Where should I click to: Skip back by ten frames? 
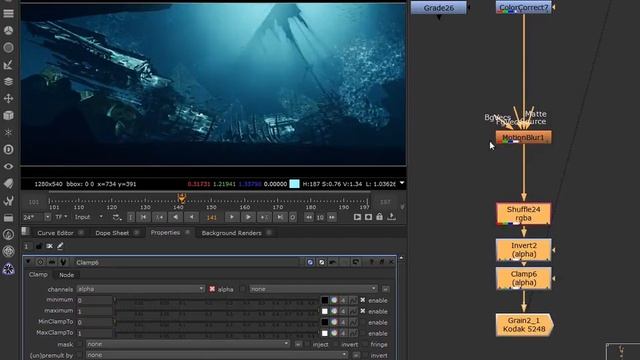(309, 217)
